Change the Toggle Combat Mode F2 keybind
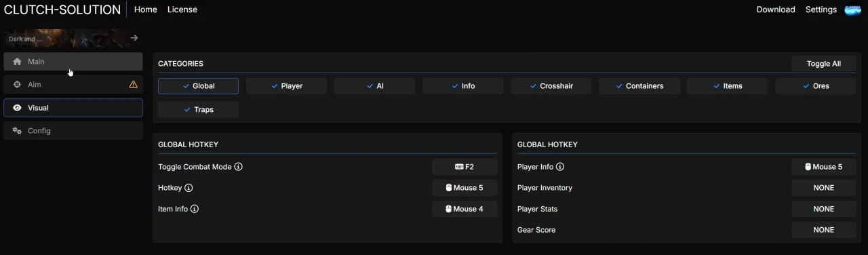Screen dimensions: 868x255 click(465, 167)
